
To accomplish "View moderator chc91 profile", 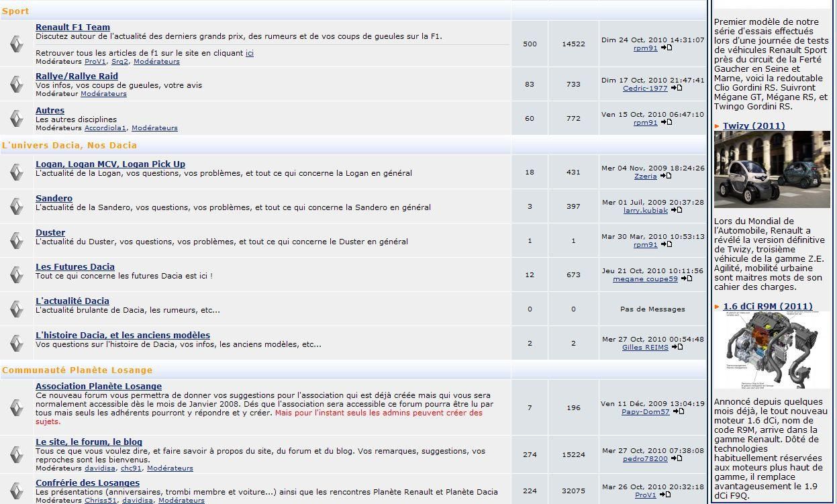I will [131, 468].
